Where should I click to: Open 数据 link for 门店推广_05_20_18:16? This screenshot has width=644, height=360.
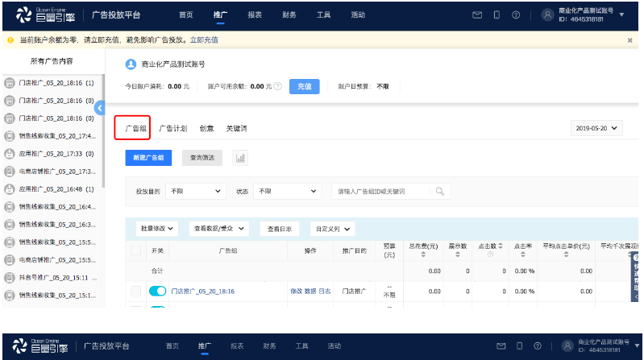click(x=310, y=291)
